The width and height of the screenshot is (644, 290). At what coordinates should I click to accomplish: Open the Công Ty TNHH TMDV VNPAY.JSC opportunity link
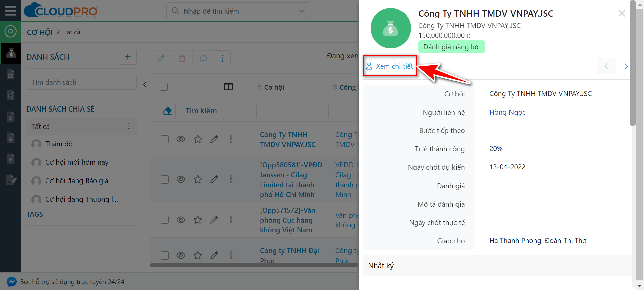click(288, 139)
